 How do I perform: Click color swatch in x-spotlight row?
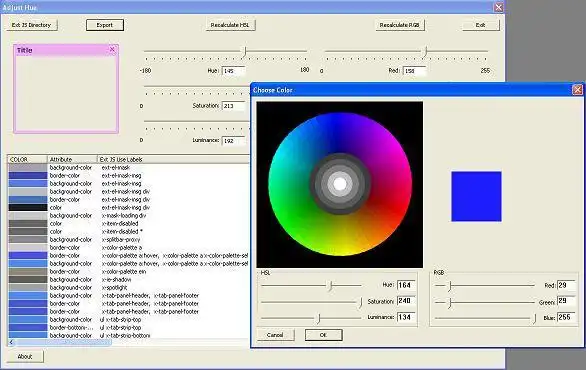coord(28,288)
